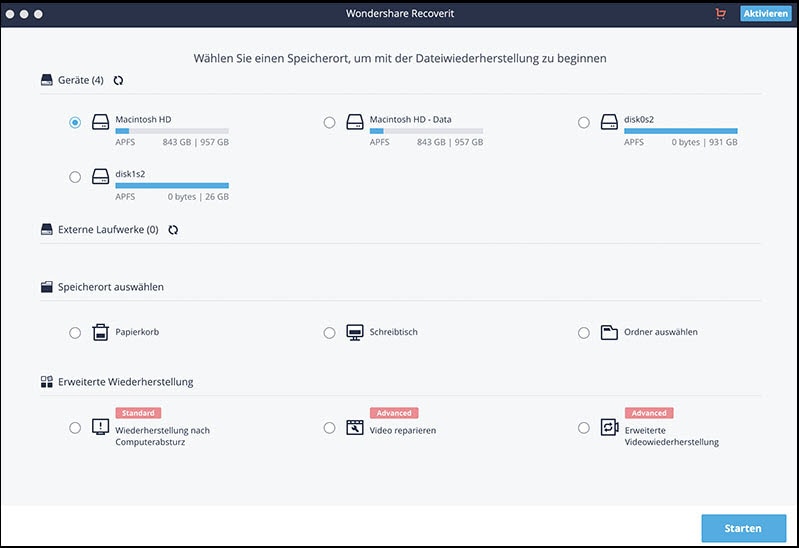Click the 0 bytes | 26 GB text
The image size is (799, 548).
(198, 197)
